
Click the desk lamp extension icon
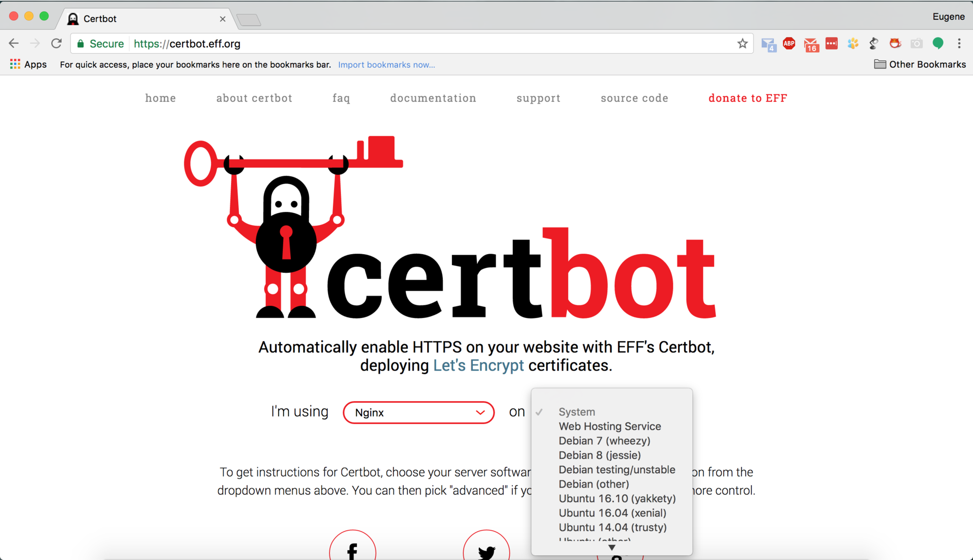[x=874, y=44]
